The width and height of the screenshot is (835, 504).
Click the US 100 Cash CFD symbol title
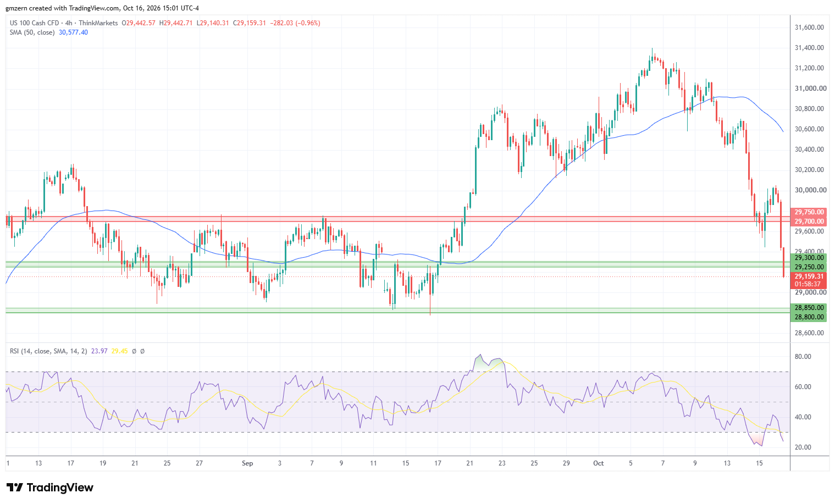[x=34, y=23]
